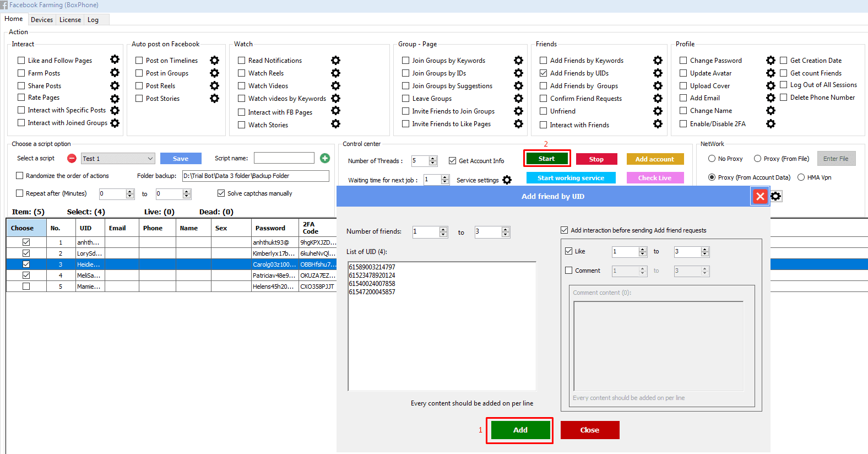Screen dimensions: 868x454
Task: Adjust Waiting time for next job spinner
Action: point(445,180)
